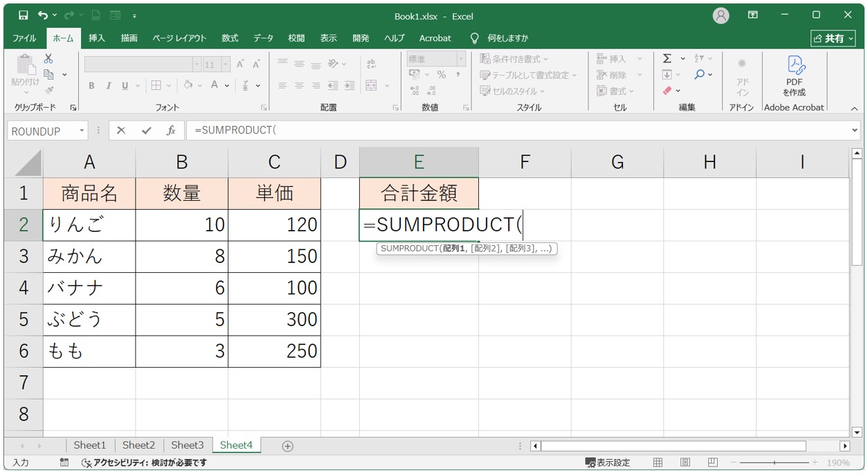The width and height of the screenshot is (868, 475).
Task: Confirm formula with the checkmark icon
Action: click(x=146, y=131)
